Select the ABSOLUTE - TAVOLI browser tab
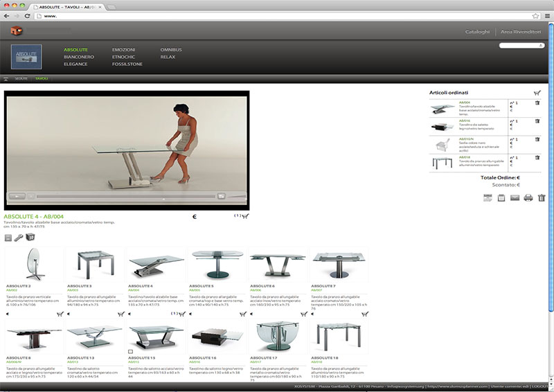The image size is (554, 392). [68, 7]
